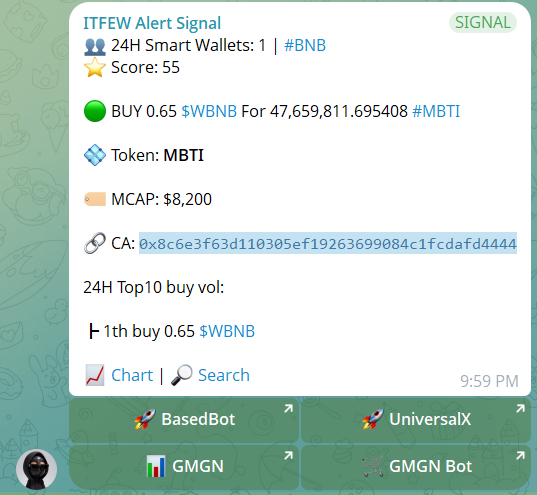The height and width of the screenshot is (495, 537).
Task: Click the shopping cart icon on GMGN Bot
Action: click(373, 467)
